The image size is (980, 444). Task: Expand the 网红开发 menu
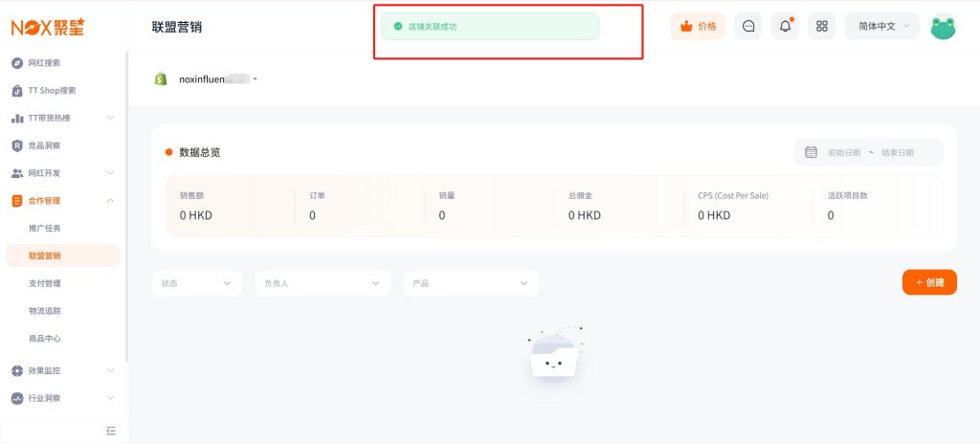click(62, 173)
